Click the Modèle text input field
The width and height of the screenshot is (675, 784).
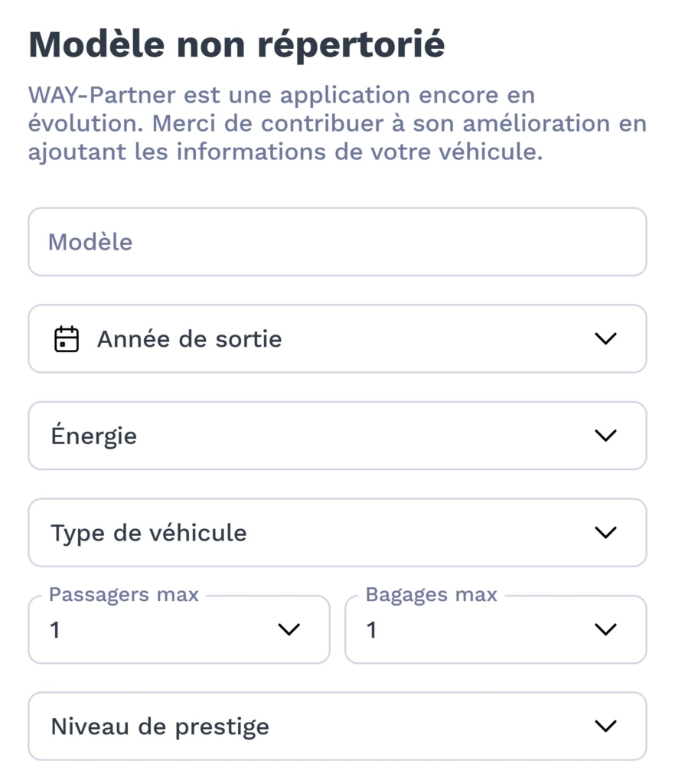(x=337, y=242)
